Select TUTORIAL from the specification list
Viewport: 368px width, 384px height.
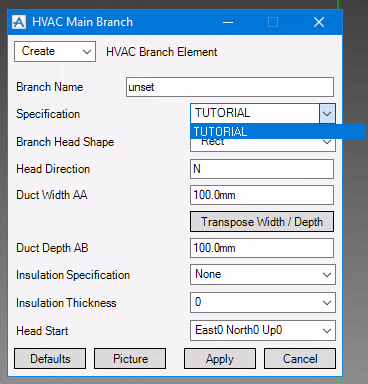[x=278, y=132]
